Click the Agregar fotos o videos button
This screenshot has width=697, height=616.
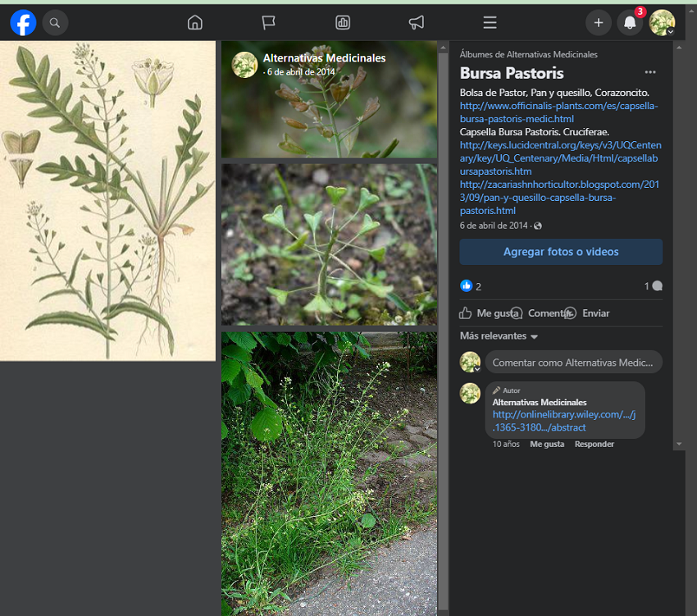pos(561,252)
